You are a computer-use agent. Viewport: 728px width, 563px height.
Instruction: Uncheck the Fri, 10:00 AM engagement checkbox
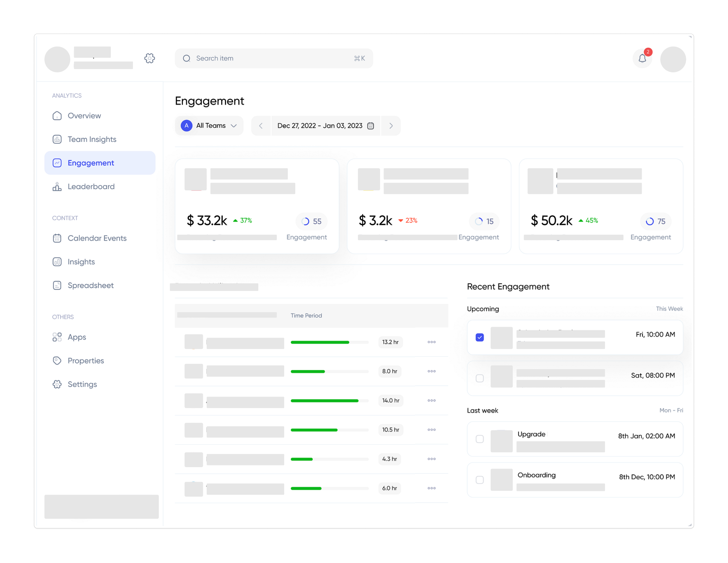tap(480, 338)
